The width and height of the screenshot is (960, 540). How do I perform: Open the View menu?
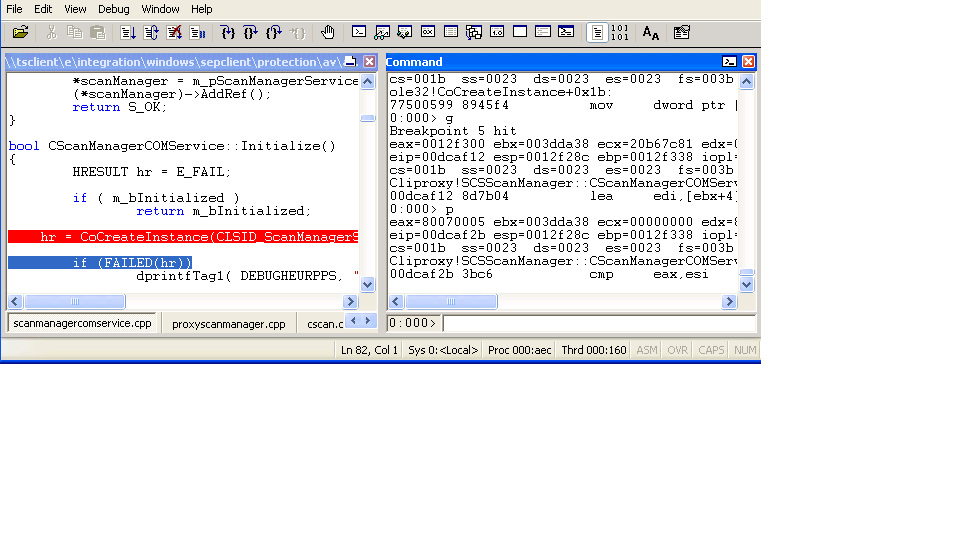(75, 9)
